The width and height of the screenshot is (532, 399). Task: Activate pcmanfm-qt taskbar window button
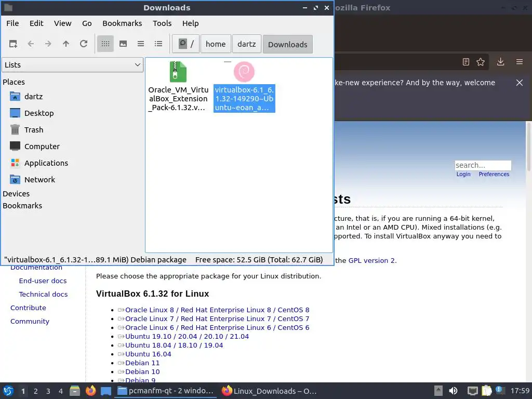pos(166,391)
